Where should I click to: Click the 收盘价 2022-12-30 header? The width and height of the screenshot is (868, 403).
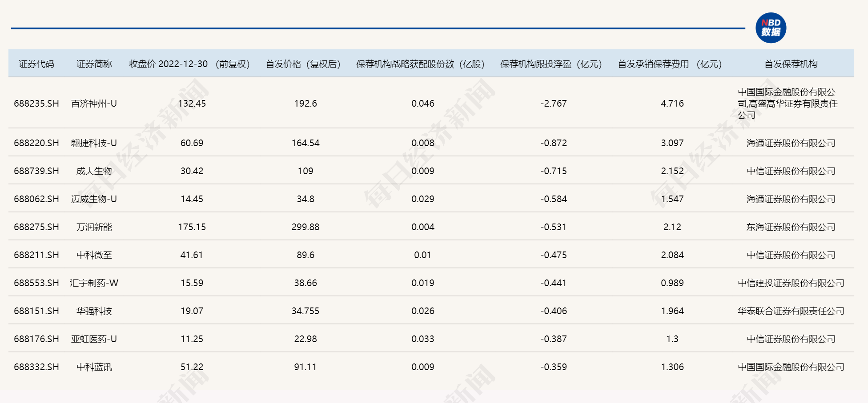coord(189,64)
